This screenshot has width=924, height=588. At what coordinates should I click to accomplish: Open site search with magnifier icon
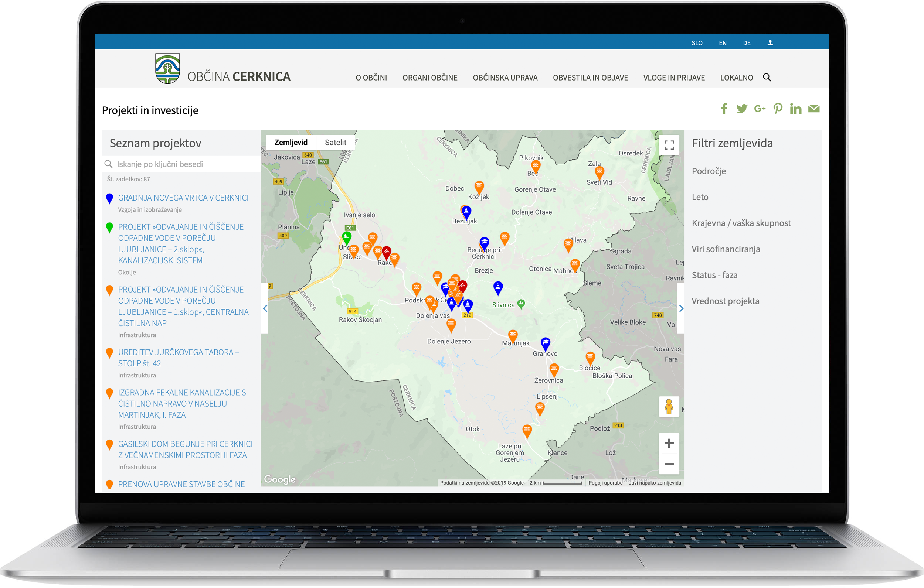tap(767, 78)
